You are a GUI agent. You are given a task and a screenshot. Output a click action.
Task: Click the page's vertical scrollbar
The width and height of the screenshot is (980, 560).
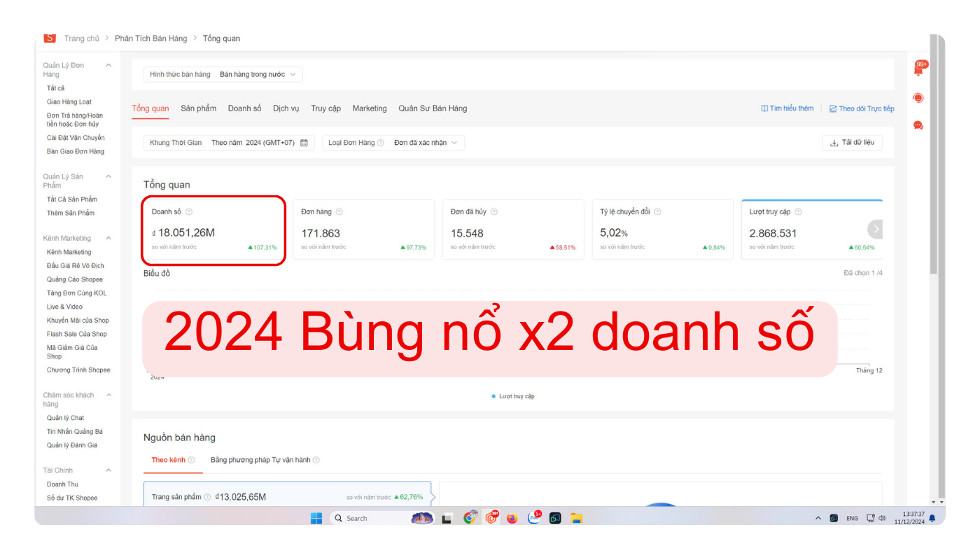coord(933,210)
